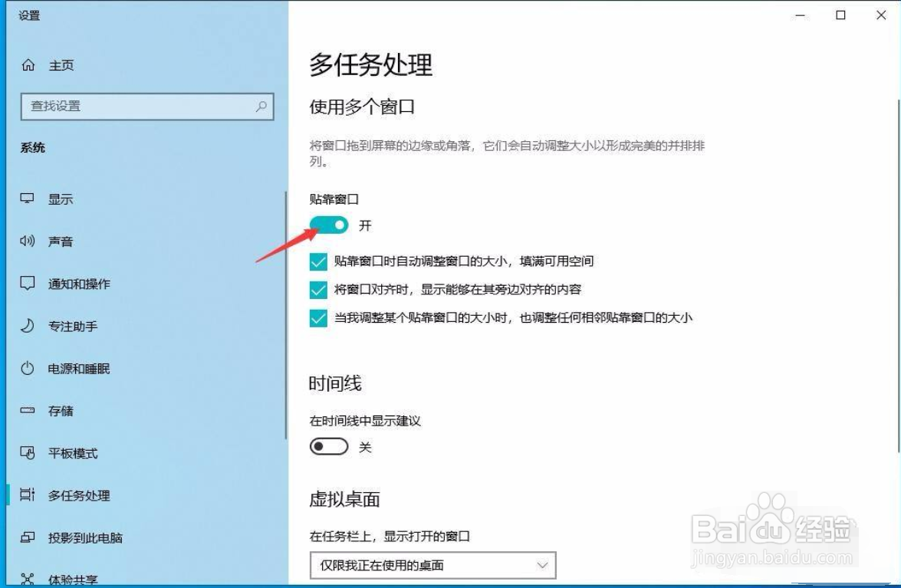The height and width of the screenshot is (588, 901).
Task: Select 多任务处理 in sidebar
Action: pos(79,495)
